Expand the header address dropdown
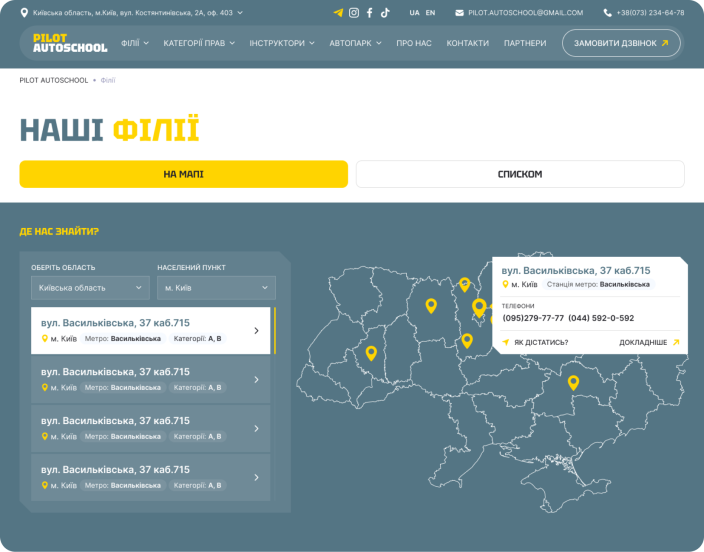Screen dimensions: 704x552 [240, 13]
